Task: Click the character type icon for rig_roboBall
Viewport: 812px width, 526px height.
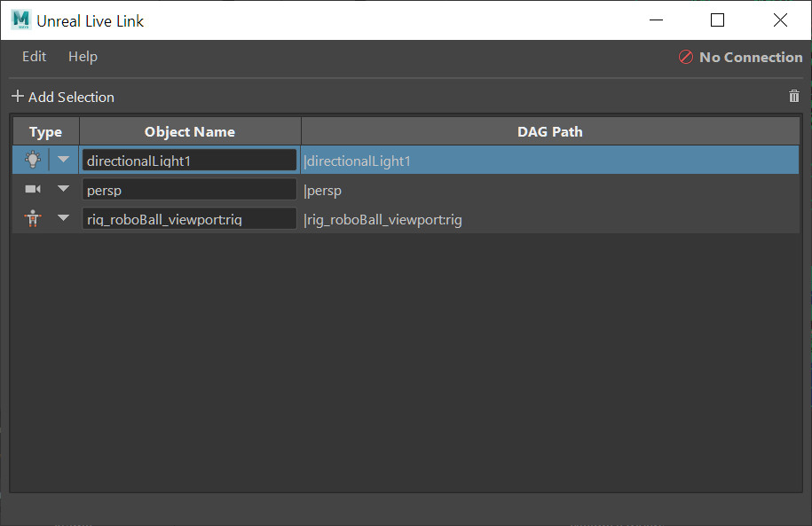Action: 33,218
